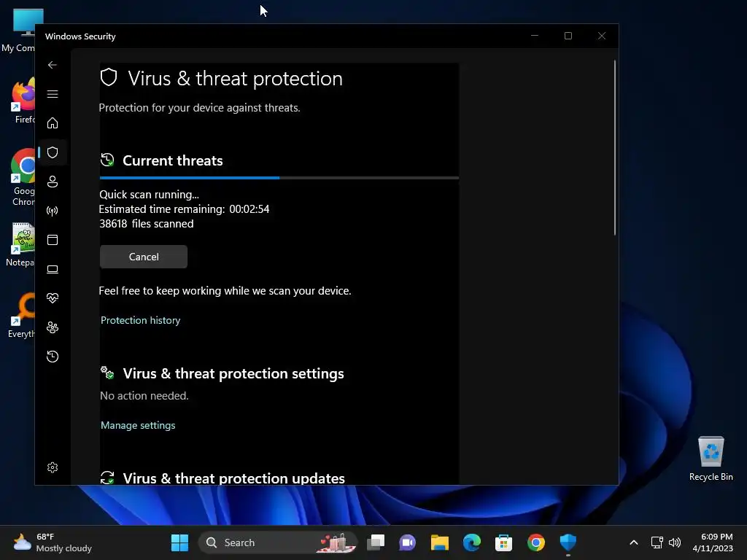
Task: Click the "No action needed." text
Action: (x=144, y=396)
